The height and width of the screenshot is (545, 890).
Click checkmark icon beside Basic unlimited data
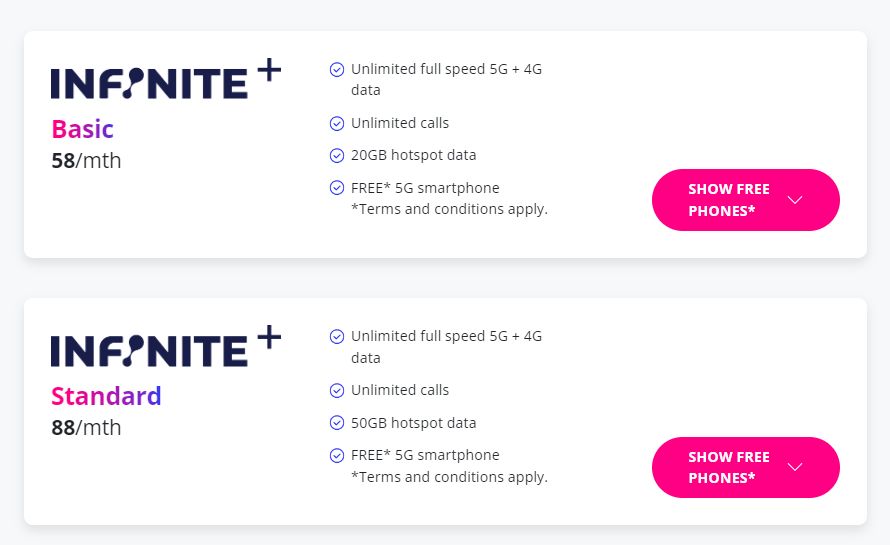pyautogui.click(x=337, y=69)
